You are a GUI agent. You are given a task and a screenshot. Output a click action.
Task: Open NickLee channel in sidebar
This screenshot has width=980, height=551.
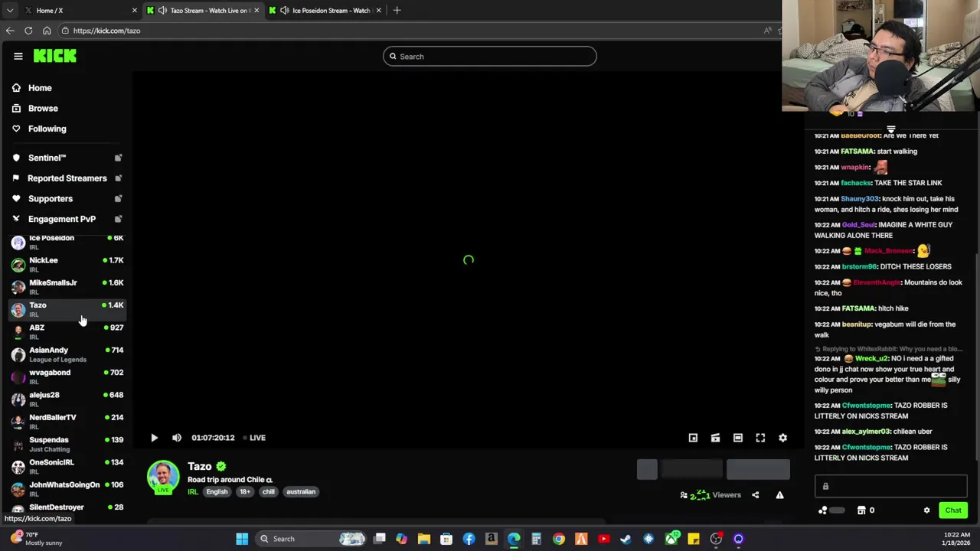(67, 265)
